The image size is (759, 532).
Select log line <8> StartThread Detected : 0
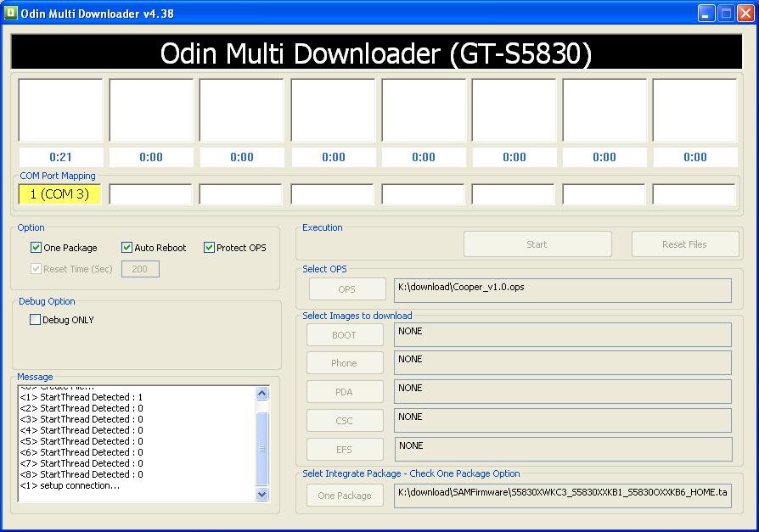click(x=82, y=474)
